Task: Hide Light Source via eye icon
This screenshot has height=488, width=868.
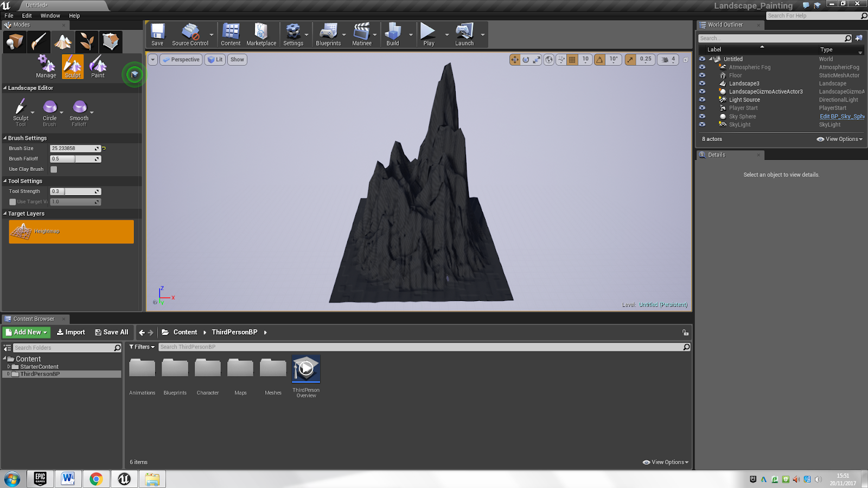Action: [x=702, y=100]
